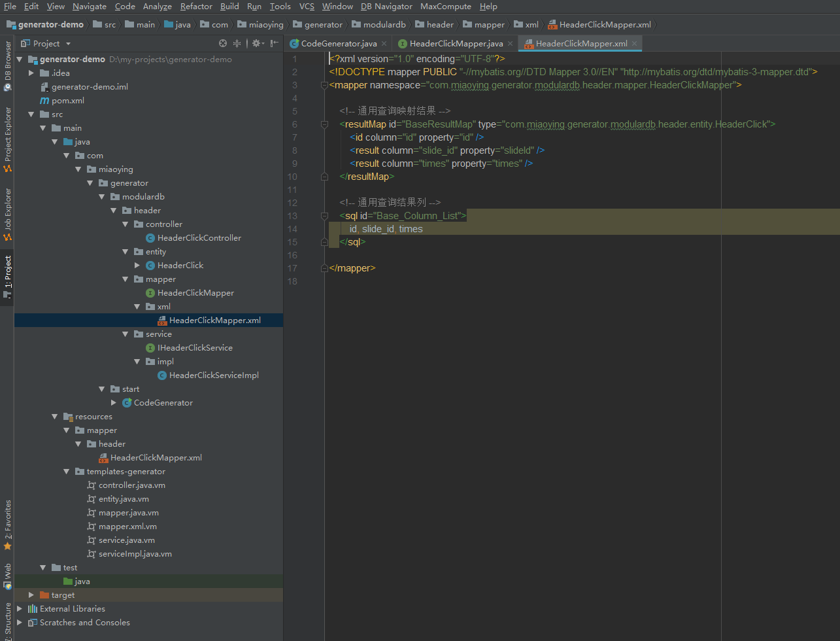Close the HeaderClickMapper.java editor tab
This screenshot has height=641, width=840.
[511, 44]
